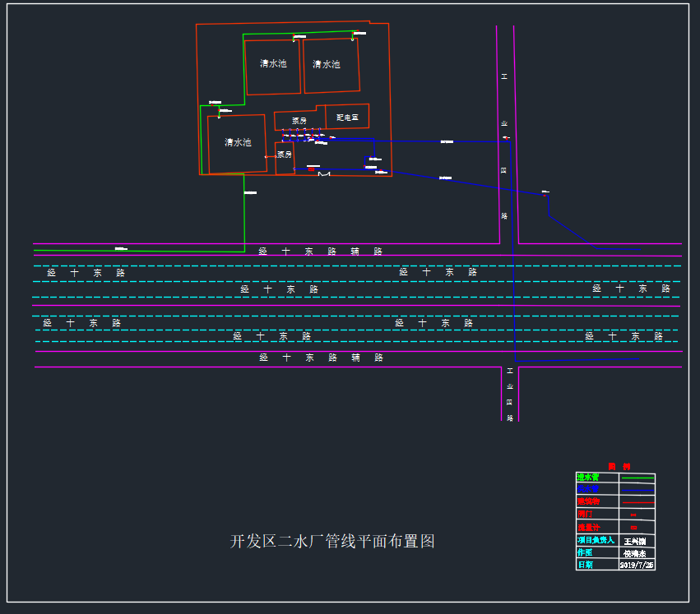Image resolution: width=700 pixels, height=614 pixels.
Task: Click the bottom-left large 清水池 tank label
Action: point(238,142)
